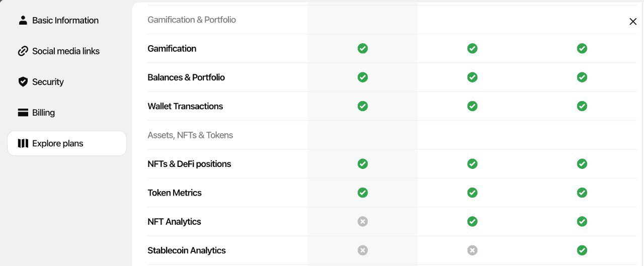Go to the Security settings

point(48,82)
